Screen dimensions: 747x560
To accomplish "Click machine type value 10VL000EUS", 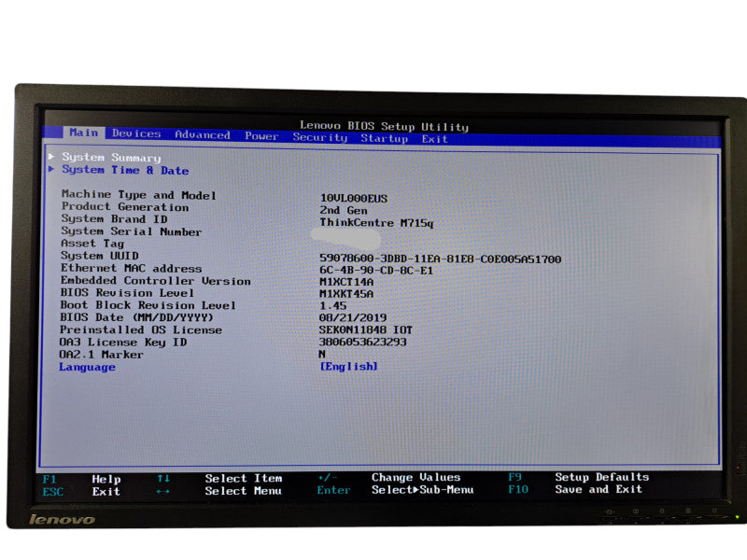I will pos(354,198).
